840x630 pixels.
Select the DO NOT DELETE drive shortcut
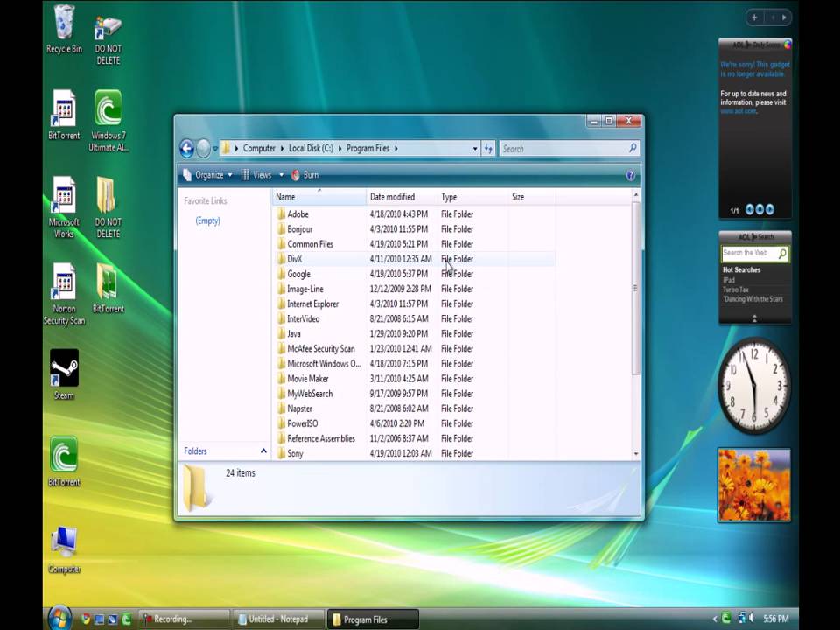click(x=108, y=39)
